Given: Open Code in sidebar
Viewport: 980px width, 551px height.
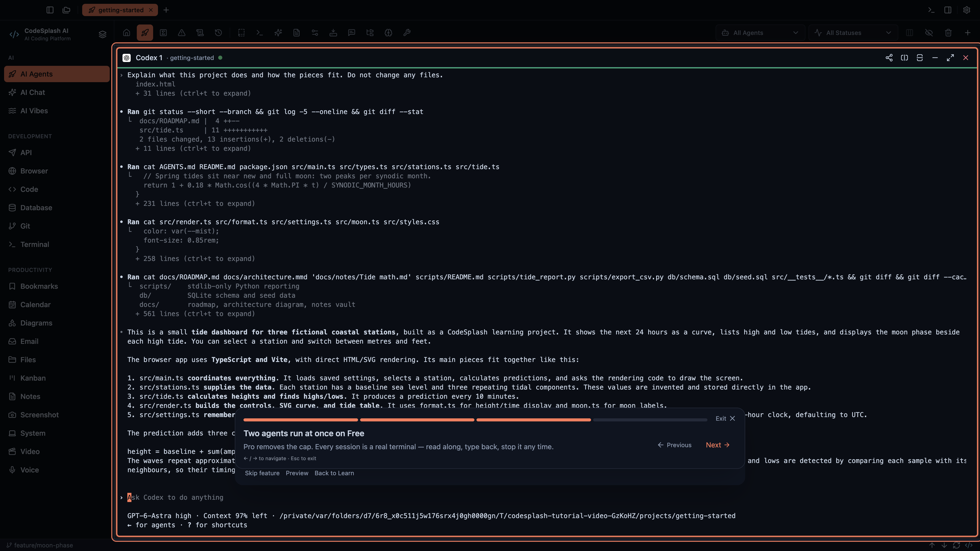Looking at the screenshot, I should [x=57, y=189].
